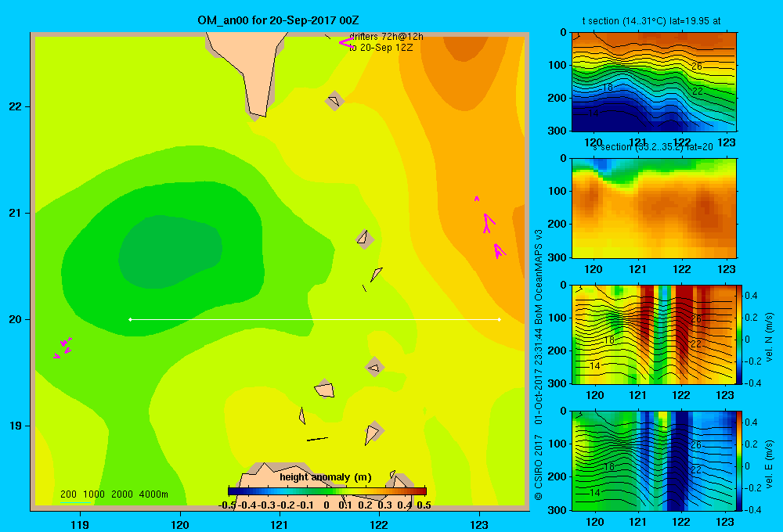Click latitude label 22 on main map axis

tap(16, 107)
